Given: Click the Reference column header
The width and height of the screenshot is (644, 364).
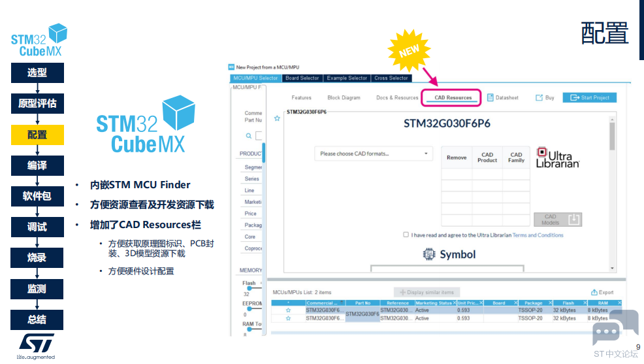Looking at the screenshot, I should click(398, 303).
